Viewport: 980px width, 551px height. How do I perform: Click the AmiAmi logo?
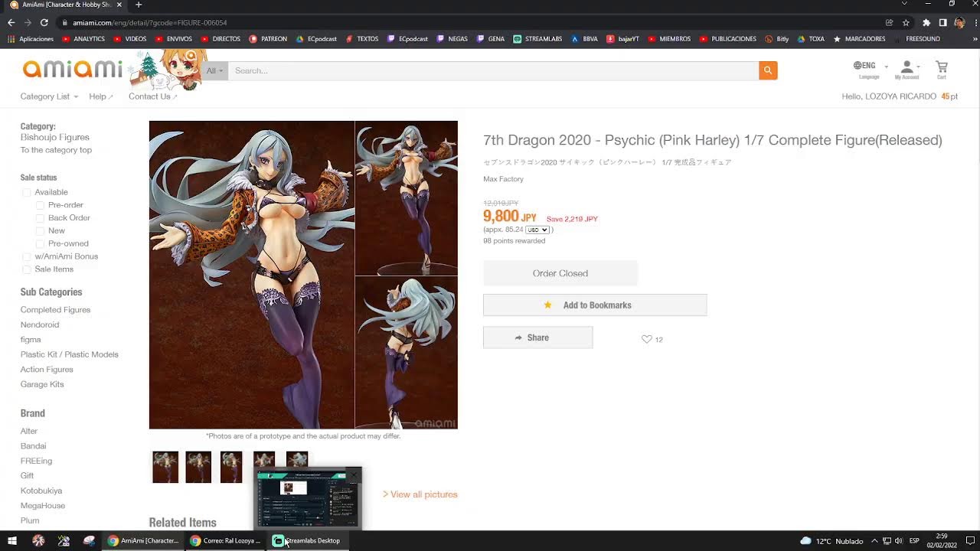click(x=72, y=70)
